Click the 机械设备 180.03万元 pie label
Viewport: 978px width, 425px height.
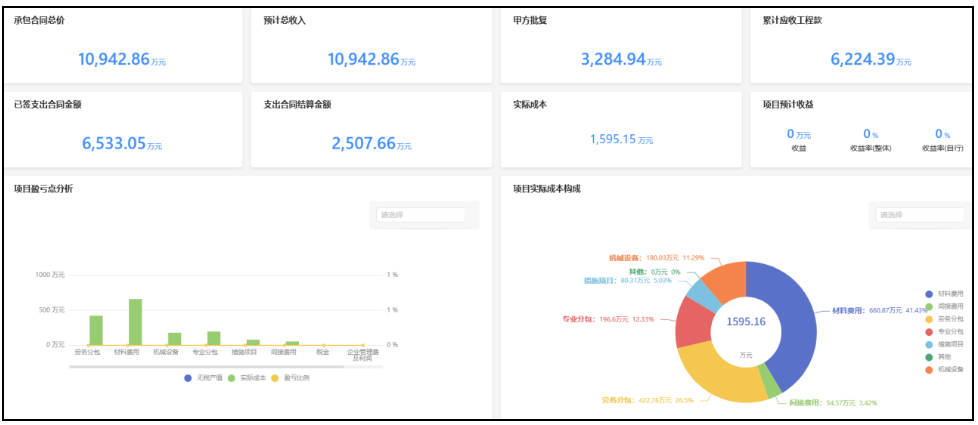click(x=656, y=257)
